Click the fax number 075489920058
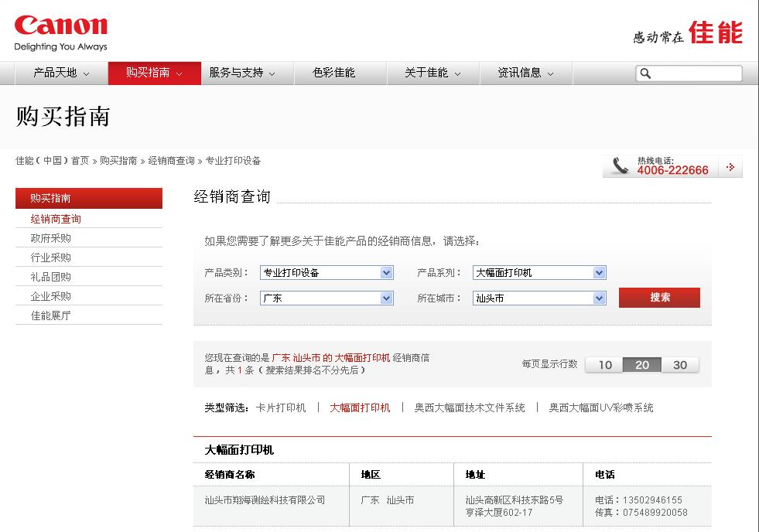The image size is (759, 532). point(655,513)
